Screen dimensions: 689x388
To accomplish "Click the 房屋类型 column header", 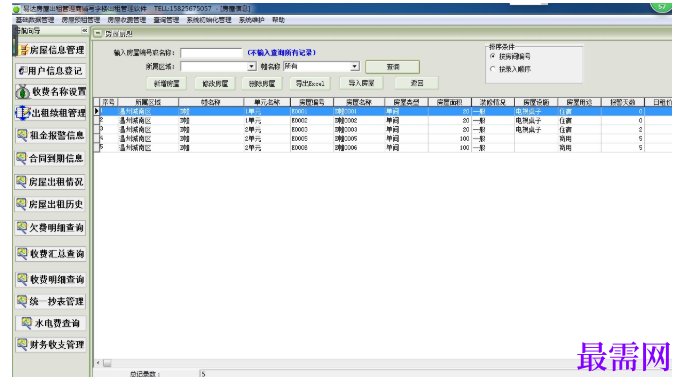I will [406, 102].
